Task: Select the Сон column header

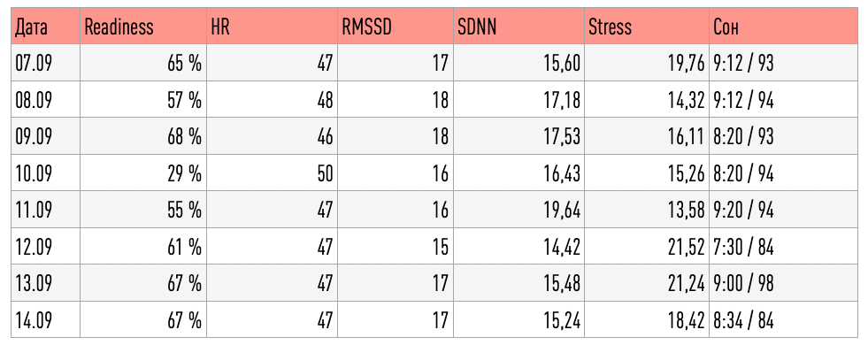Action: click(x=783, y=26)
